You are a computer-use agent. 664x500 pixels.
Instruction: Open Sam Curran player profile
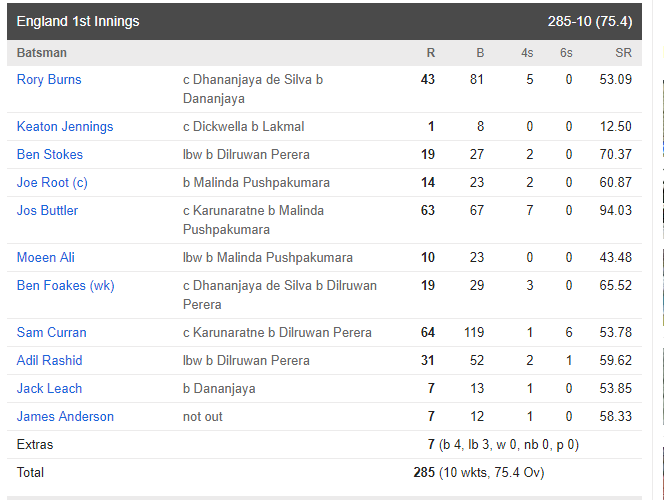click(51, 332)
